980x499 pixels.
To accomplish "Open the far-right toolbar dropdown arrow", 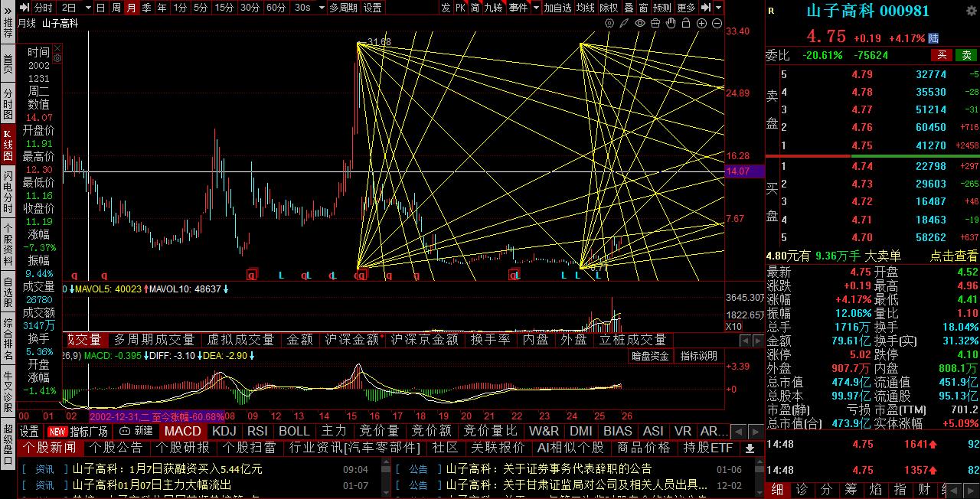I will (719, 8).
